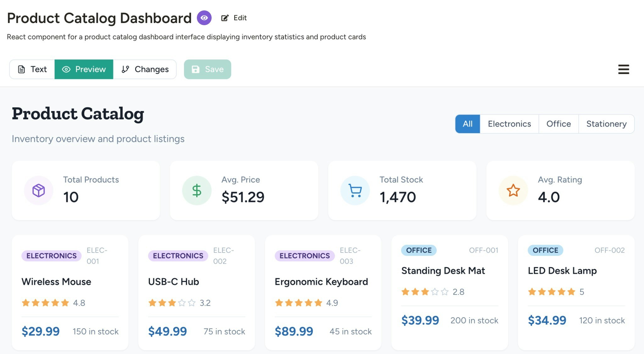Viewport: 644px width, 354px height.
Task: Click the disk icon inside the Save button
Action: [196, 69]
